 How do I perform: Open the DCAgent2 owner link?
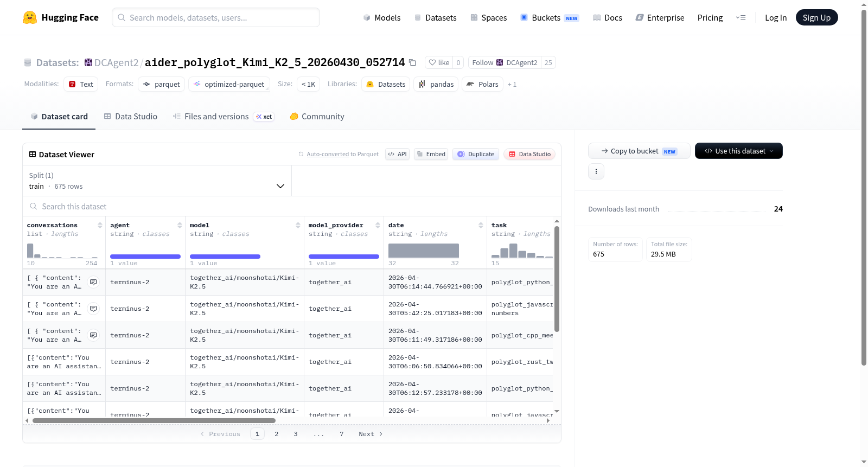117,62
